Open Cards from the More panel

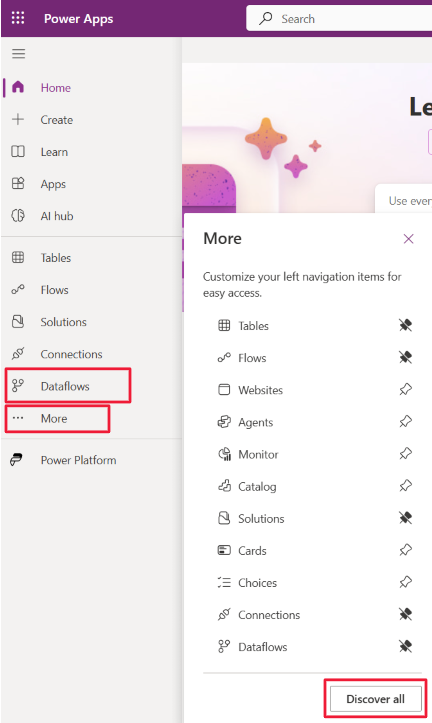click(x=252, y=551)
